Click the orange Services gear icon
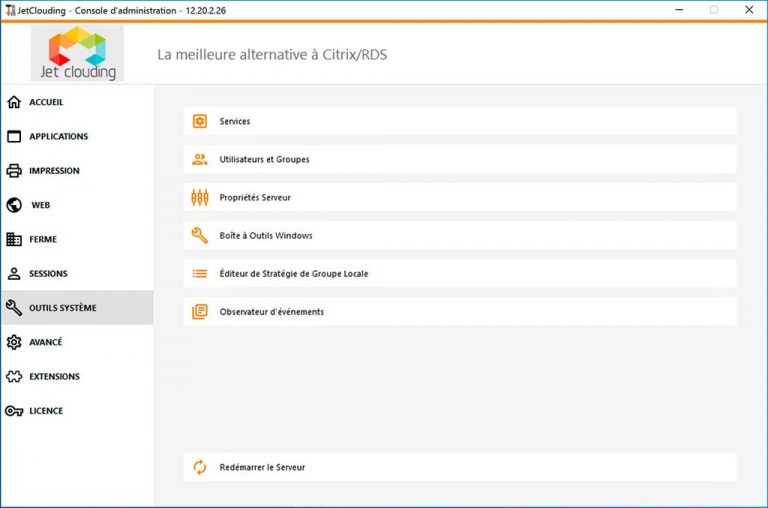This screenshot has height=508, width=768. (200, 121)
